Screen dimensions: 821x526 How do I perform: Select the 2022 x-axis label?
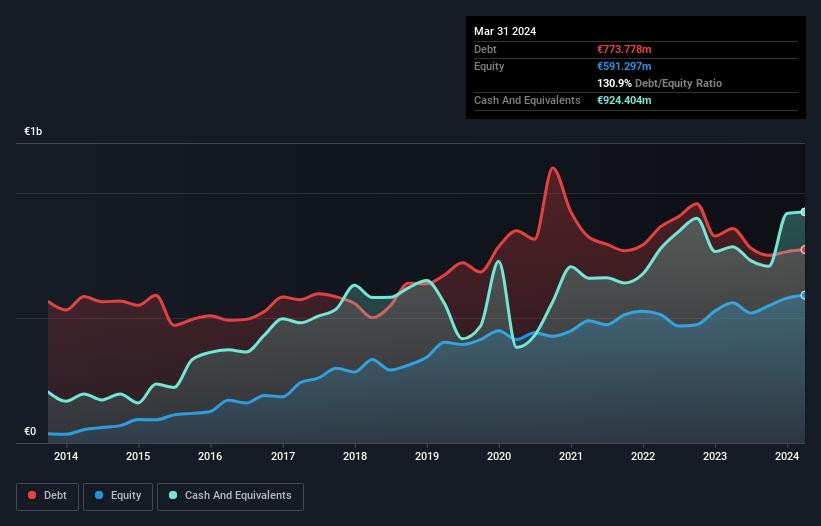click(643, 456)
